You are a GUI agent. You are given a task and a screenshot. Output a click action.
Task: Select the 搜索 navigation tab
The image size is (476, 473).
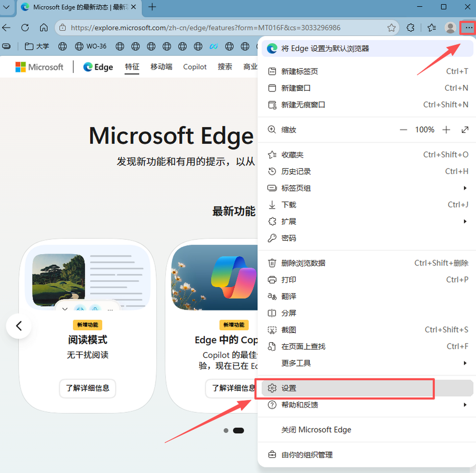click(x=225, y=67)
